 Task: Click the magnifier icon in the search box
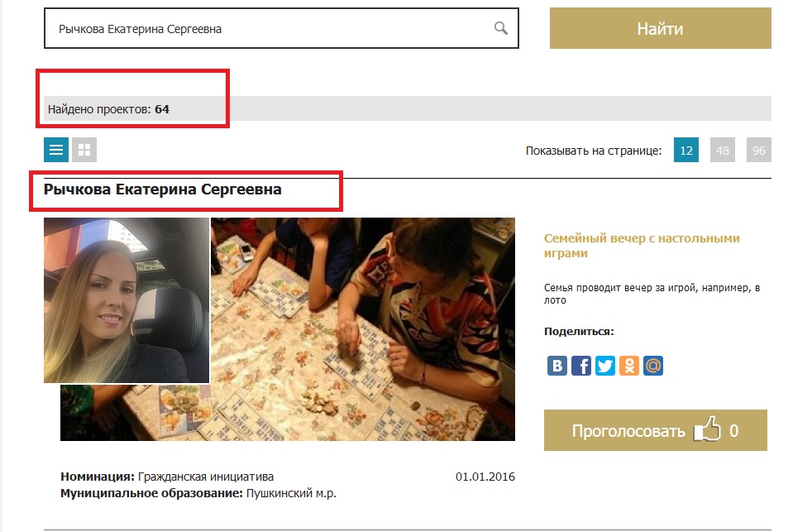[501, 28]
